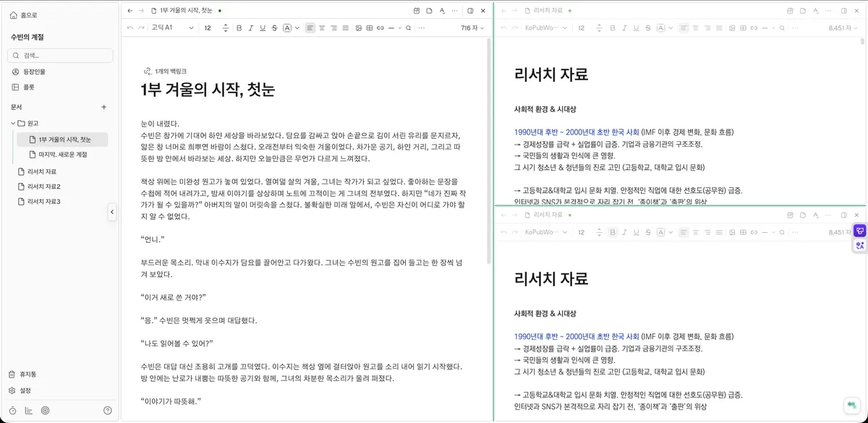Justify text in left editor
This screenshot has width=868, height=423.
coord(345,28)
